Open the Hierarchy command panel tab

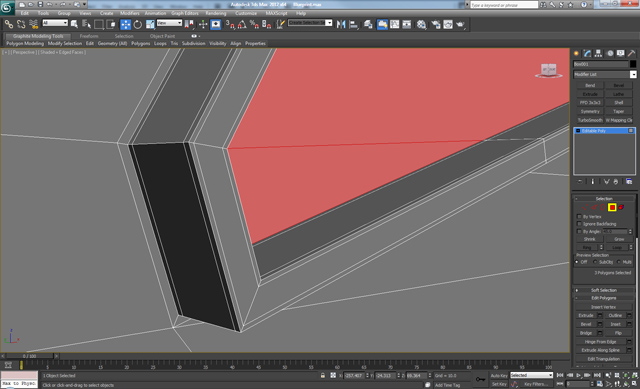tap(598, 53)
